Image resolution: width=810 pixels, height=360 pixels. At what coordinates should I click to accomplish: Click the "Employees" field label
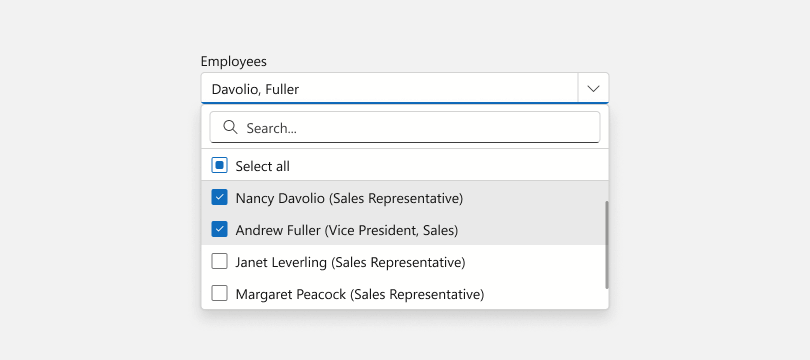coord(233,61)
